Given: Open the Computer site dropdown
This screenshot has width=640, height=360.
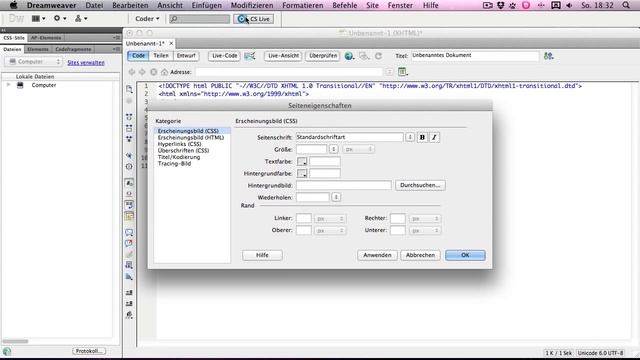Looking at the screenshot, I should click(x=34, y=62).
